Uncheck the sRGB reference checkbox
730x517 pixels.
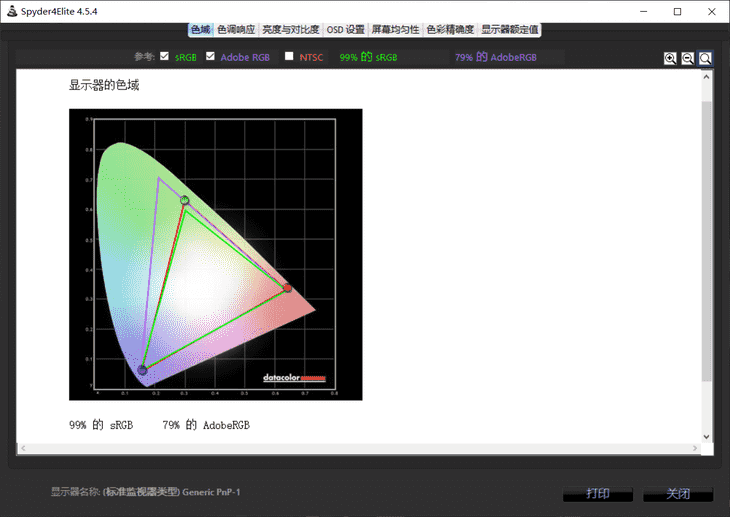(x=164, y=56)
